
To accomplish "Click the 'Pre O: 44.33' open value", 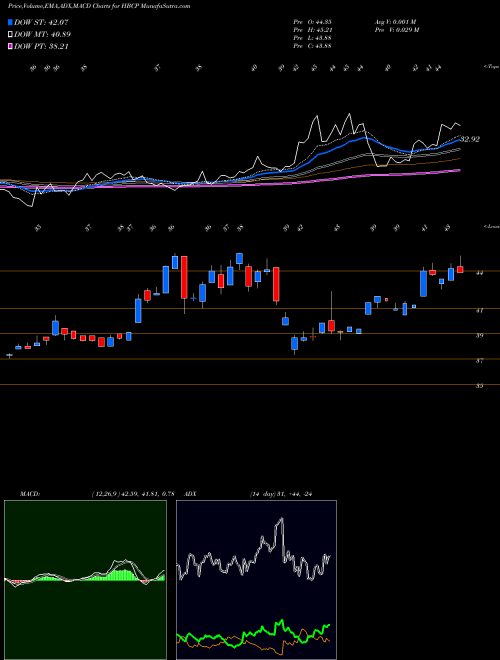I will pos(312,22).
